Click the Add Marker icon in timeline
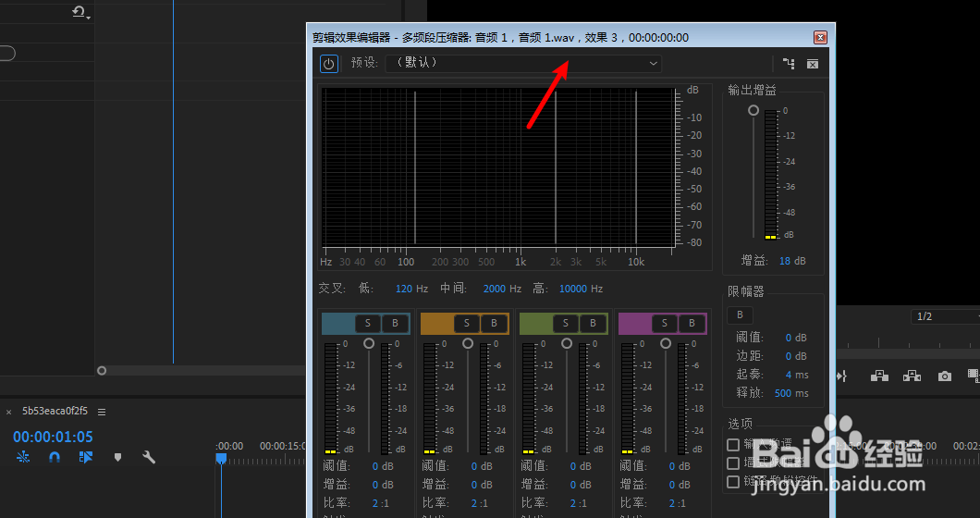 click(x=117, y=457)
